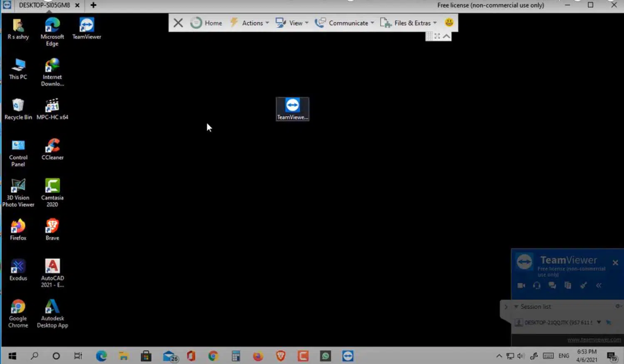Open the notification center
Image resolution: width=624 pixels, height=364 pixels.
[612, 357]
